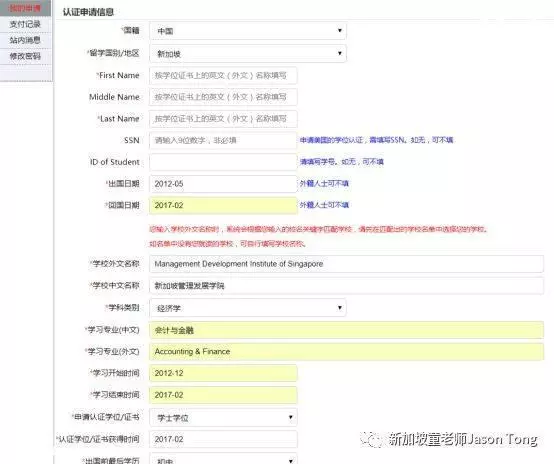Open the 出国前最后学历 dropdown
The height and width of the screenshot is (464, 554).
(223, 458)
